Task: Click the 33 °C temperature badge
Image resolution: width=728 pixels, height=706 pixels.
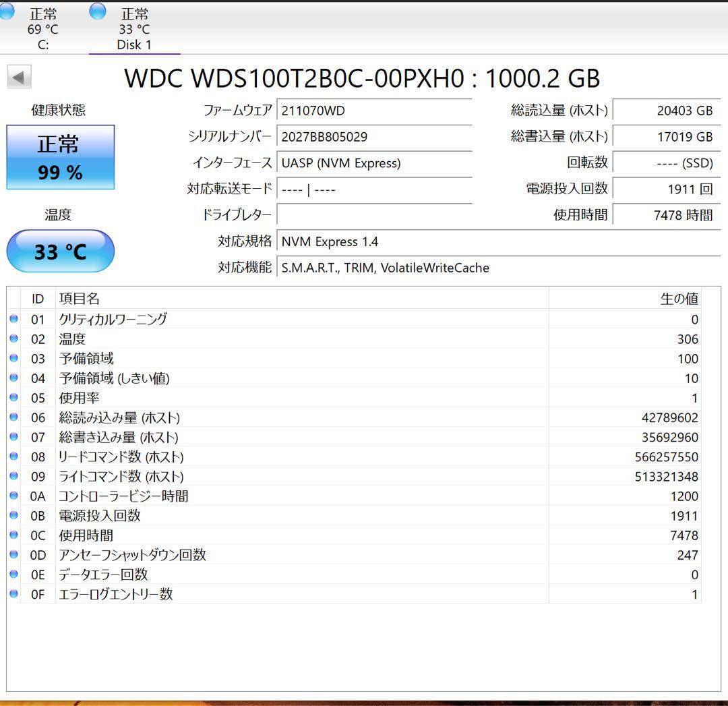Action: pyautogui.click(x=60, y=251)
